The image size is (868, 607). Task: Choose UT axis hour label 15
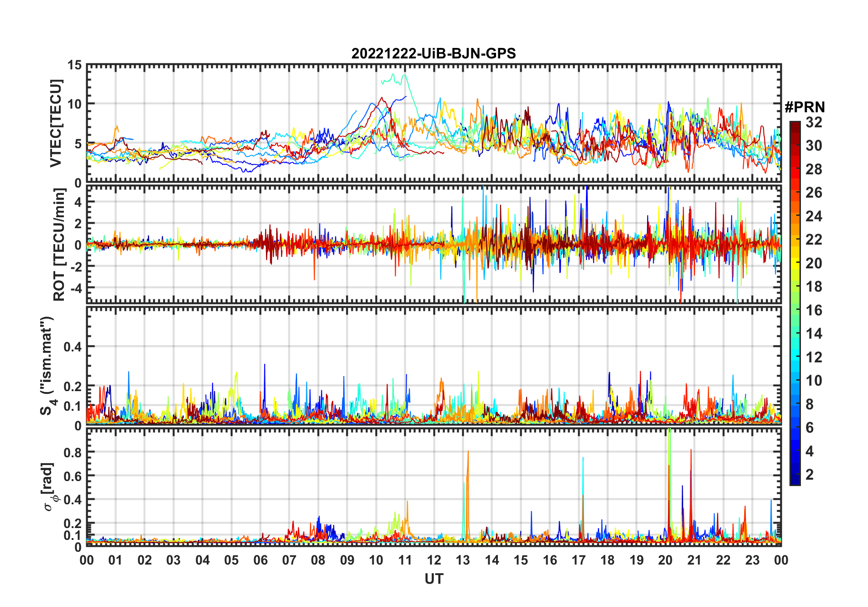pyautogui.click(x=521, y=560)
